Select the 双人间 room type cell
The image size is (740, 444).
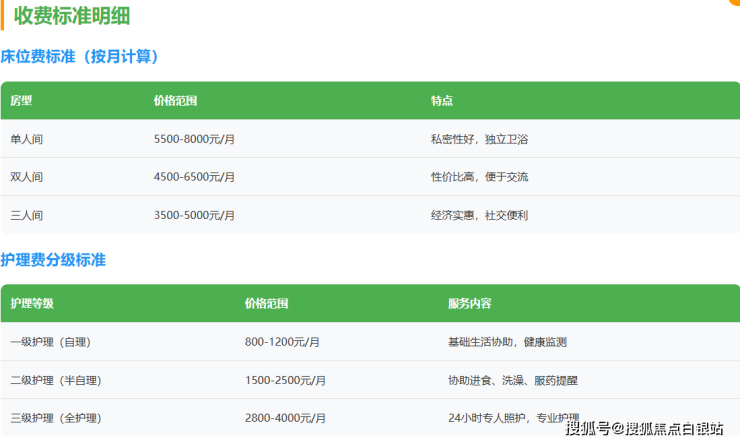tap(27, 177)
